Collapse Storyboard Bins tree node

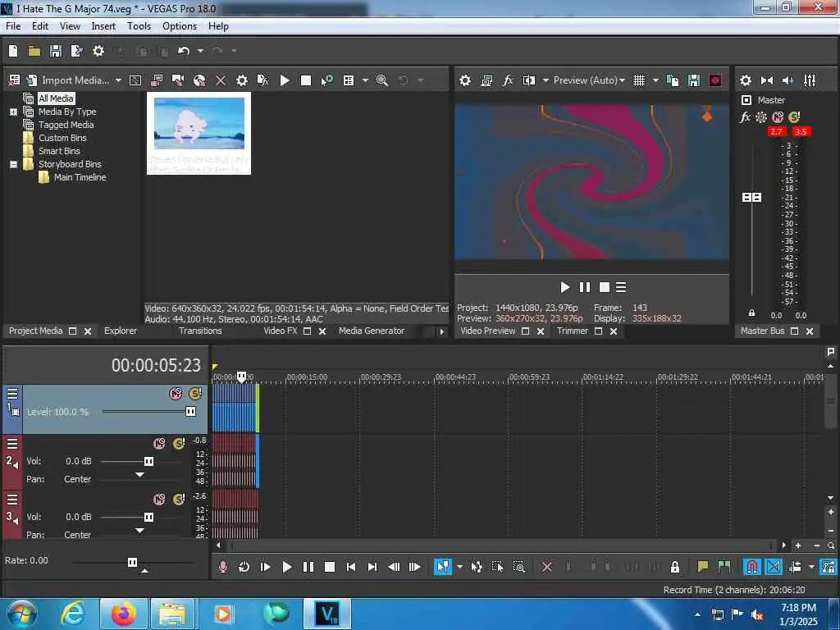pyautogui.click(x=13, y=164)
